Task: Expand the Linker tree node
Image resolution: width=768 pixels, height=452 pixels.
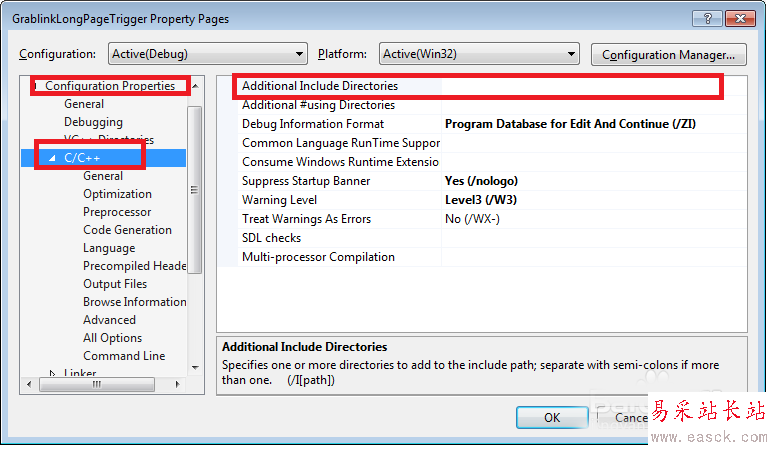Action: 53,374
